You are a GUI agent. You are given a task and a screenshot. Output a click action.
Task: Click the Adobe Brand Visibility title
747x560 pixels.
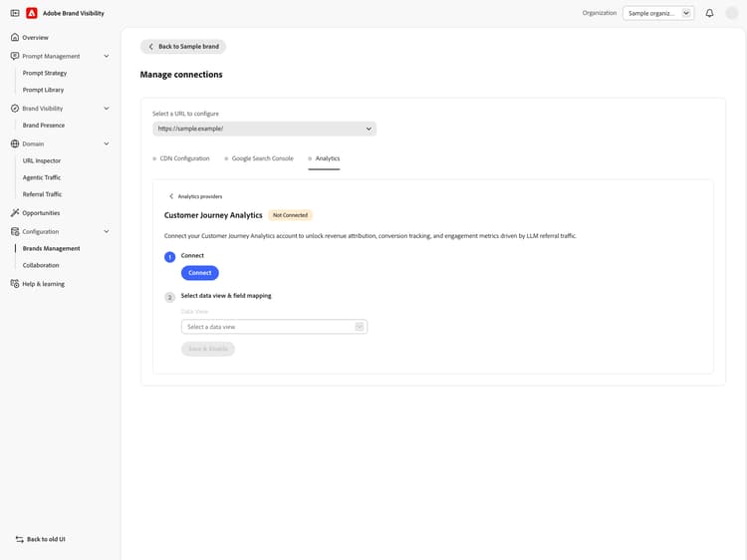click(74, 13)
